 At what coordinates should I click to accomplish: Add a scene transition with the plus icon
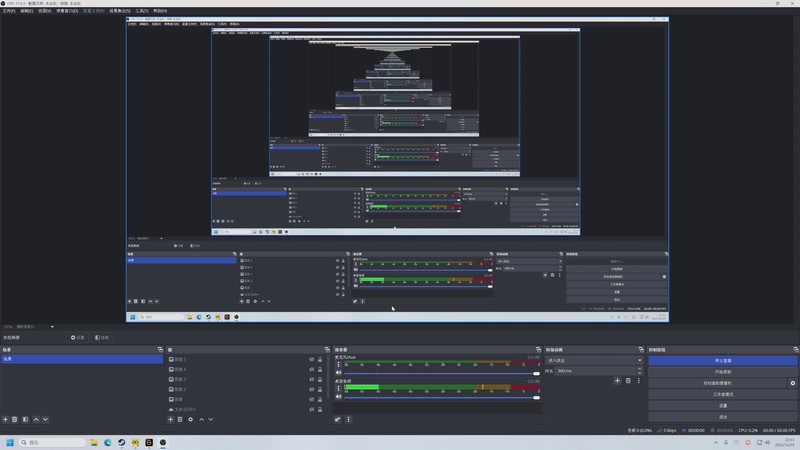(x=617, y=381)
